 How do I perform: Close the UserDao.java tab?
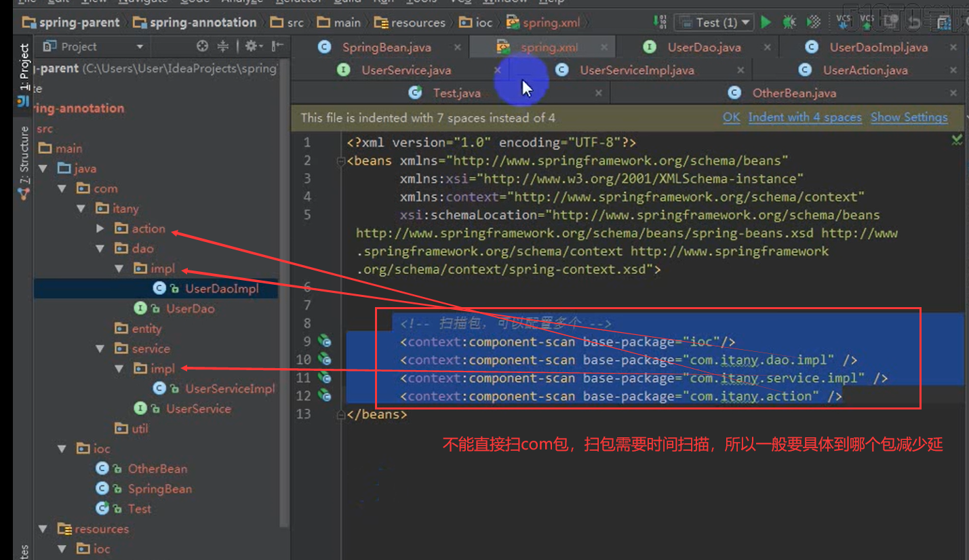767,47
